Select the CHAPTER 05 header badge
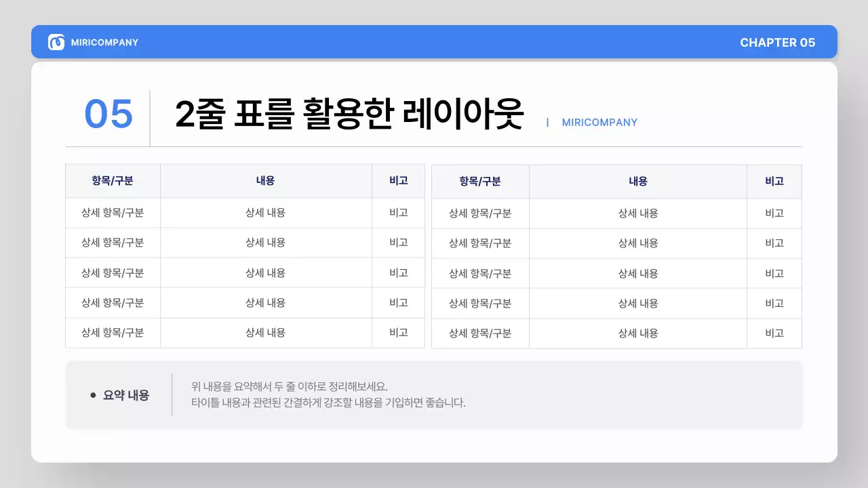Screen dimensions: 868x488 [778, 42]
